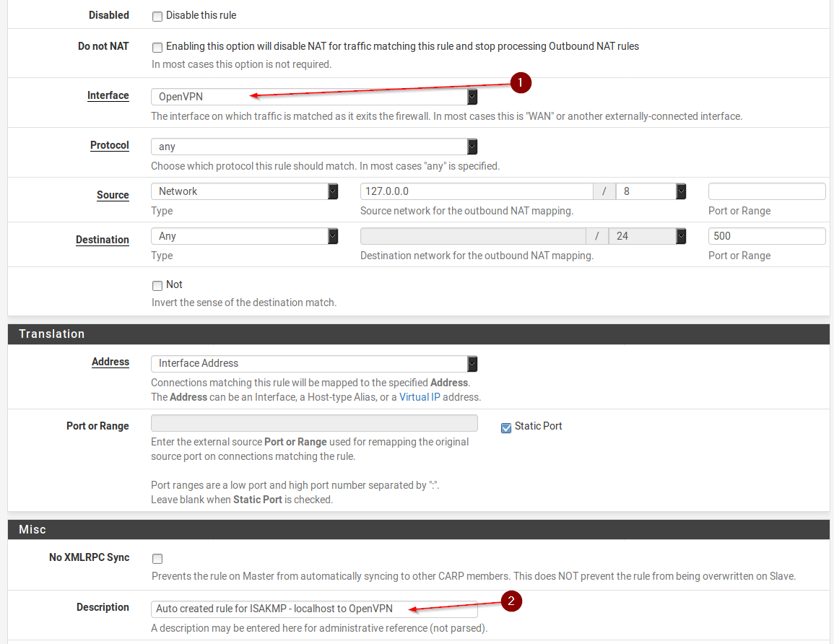Viewport: 834px width, 644px height.
Task: Click the Source network address field
Action: pos(477,191)
